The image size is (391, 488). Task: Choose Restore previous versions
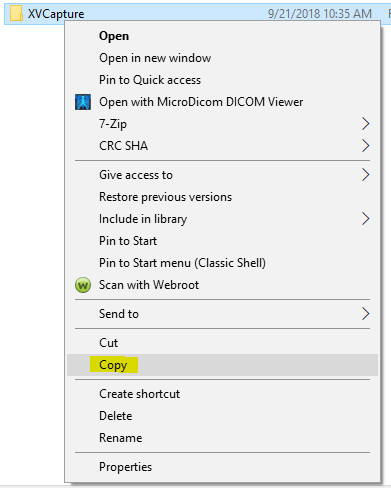coord(165,197)
